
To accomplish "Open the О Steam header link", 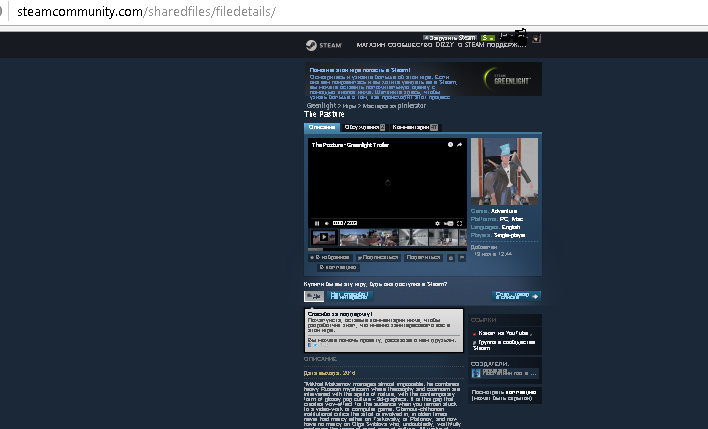I will tap(471, 45).
